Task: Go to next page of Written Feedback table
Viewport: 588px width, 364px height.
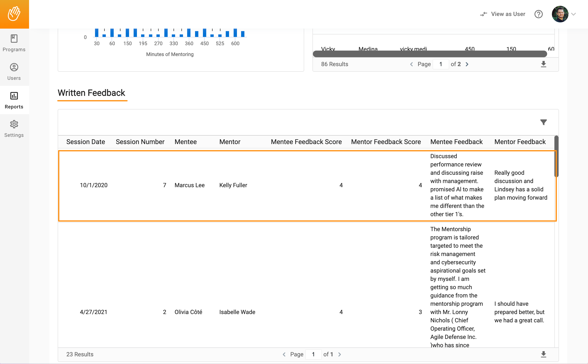Action: 339,354
